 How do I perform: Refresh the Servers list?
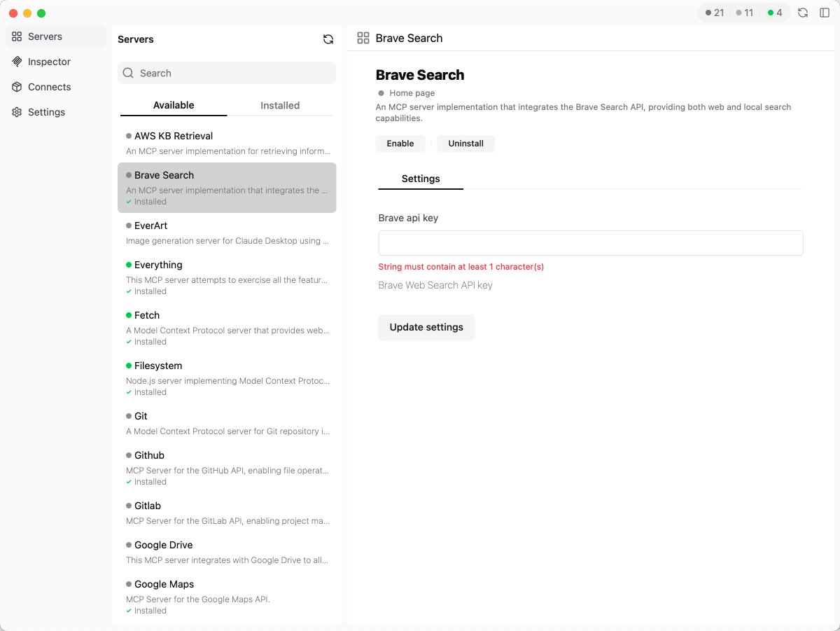coord(328,39)
